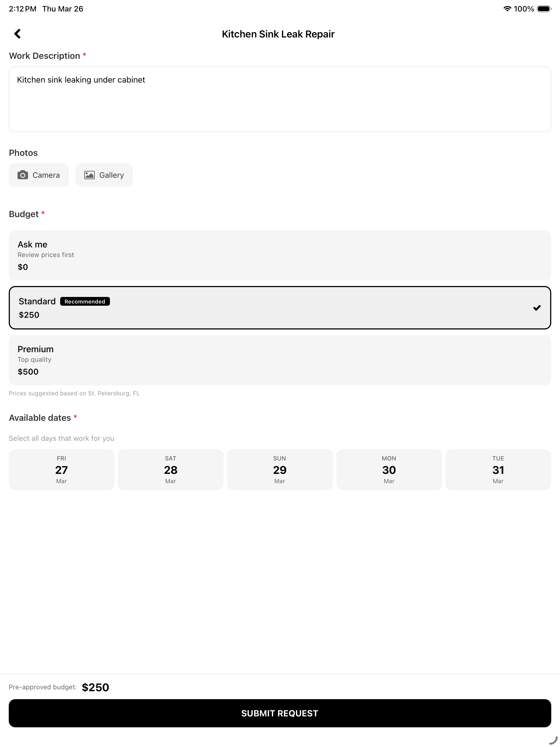Click the Thu Mar 26 date in status bar
This screenshot has height=747, width=560.
63,9
